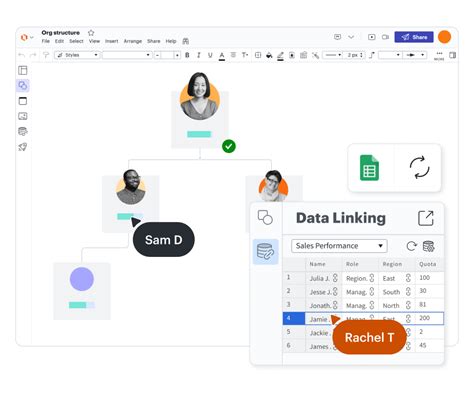Pop out the Data Linking panel
This screenshot has width=474, height=396.
[x=426, y=218]
